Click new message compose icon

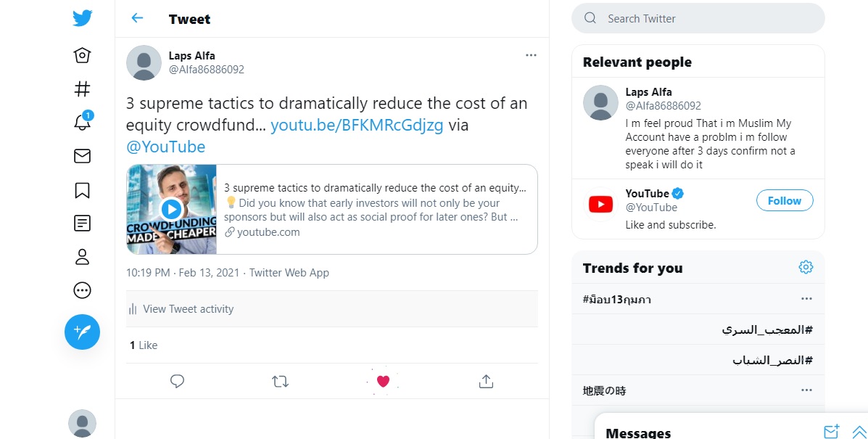[832, 432]
